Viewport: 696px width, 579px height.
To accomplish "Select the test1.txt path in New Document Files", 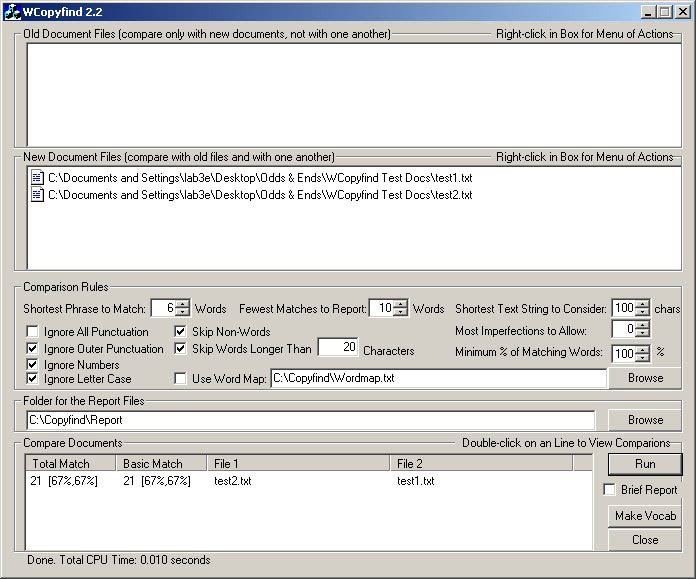I will (260, 178).
